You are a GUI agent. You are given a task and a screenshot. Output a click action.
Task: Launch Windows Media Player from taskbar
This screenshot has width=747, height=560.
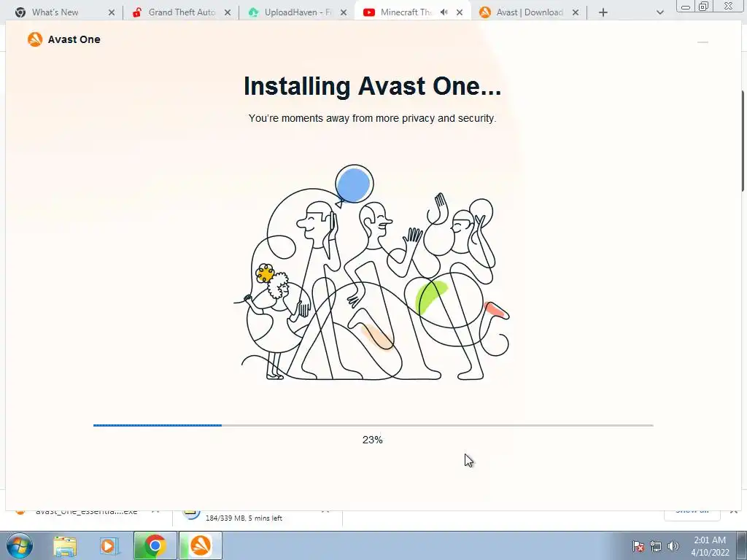(109, 545)
